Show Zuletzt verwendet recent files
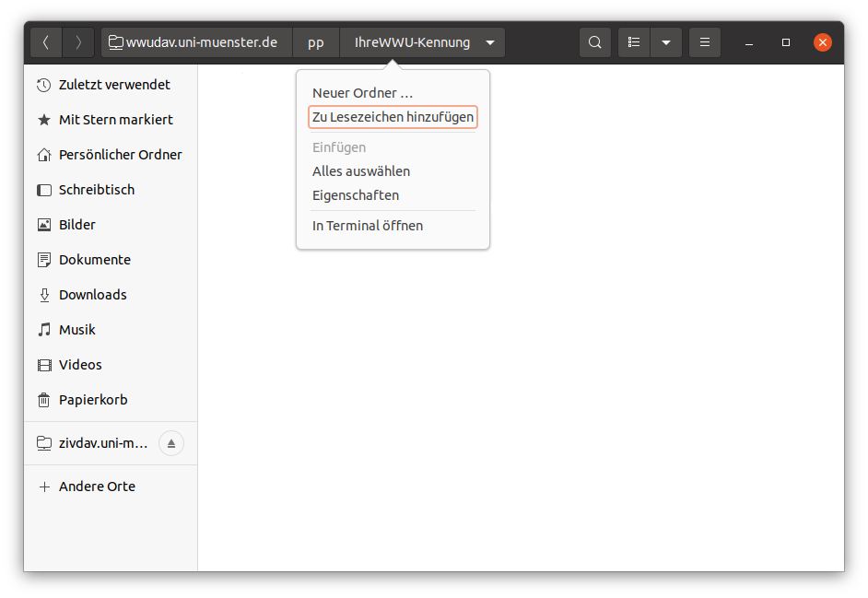The width and height of the screenshot is (868, 598). [x=114, y=85]
